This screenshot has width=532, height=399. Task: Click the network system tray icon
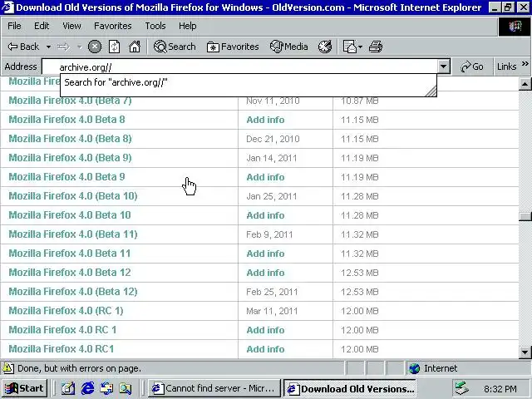click(x=462, y=388)
